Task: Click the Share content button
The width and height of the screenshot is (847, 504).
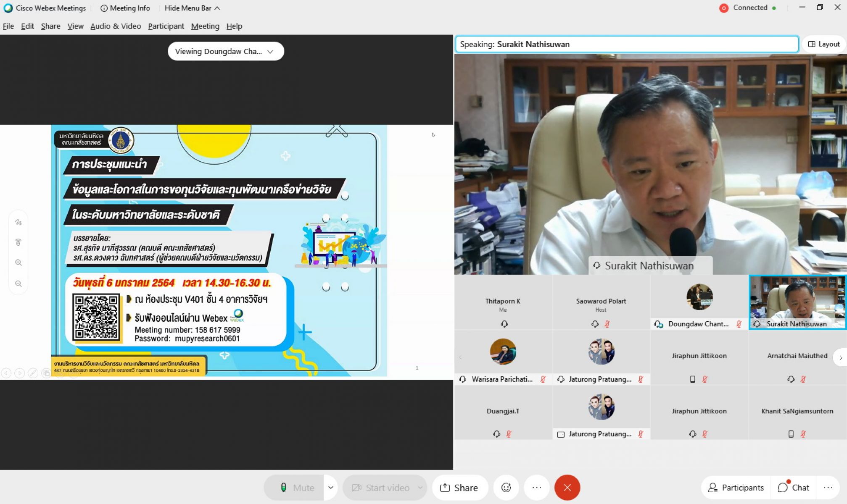Action: click(x=459, y=488)
